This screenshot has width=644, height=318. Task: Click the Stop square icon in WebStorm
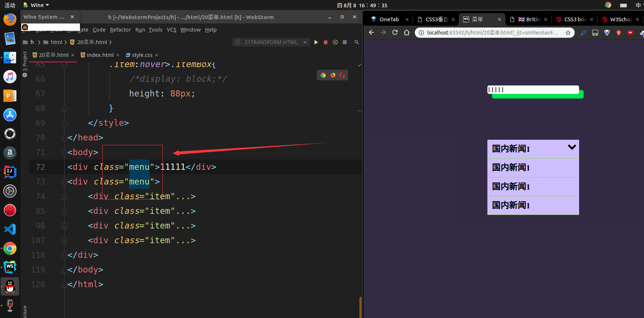pyautogui.click(x=345, y=42)
